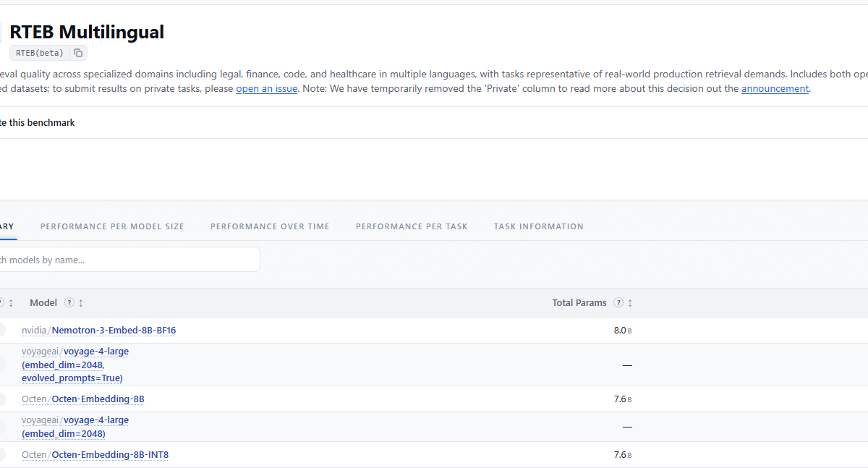The height and width of the screenshot is (468, 868).
Task: Open voyage-4-large evolved_prompts=True model link
Action: click(75, 365)
